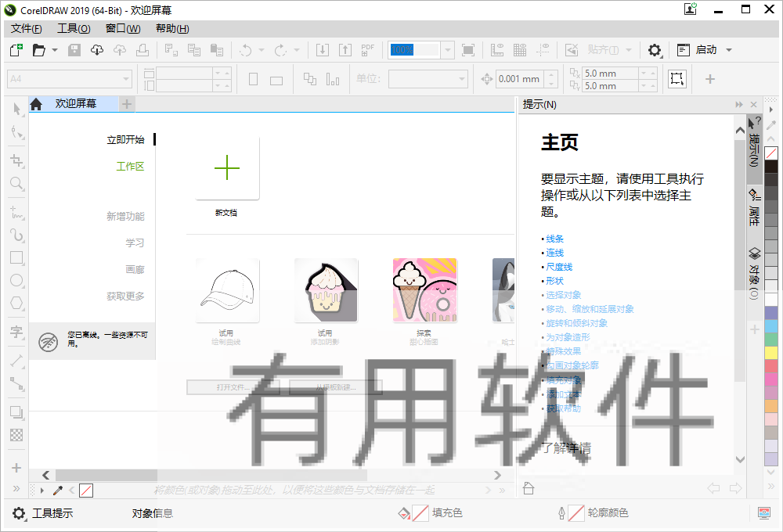Click the Print icon in toolbar
The height and width of the screenshot is (532, 783).
[x=143, y=50]
